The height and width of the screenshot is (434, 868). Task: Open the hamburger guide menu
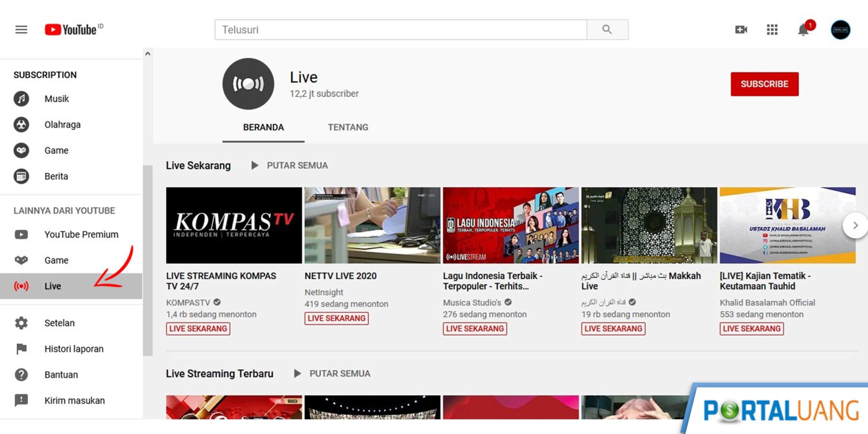coord(21,30)
